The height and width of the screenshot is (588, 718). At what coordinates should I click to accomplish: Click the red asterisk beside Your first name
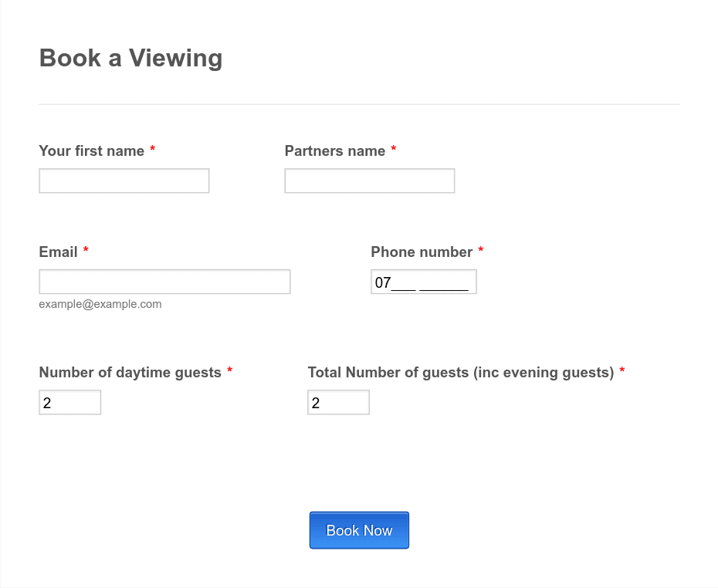click(153, 148)
